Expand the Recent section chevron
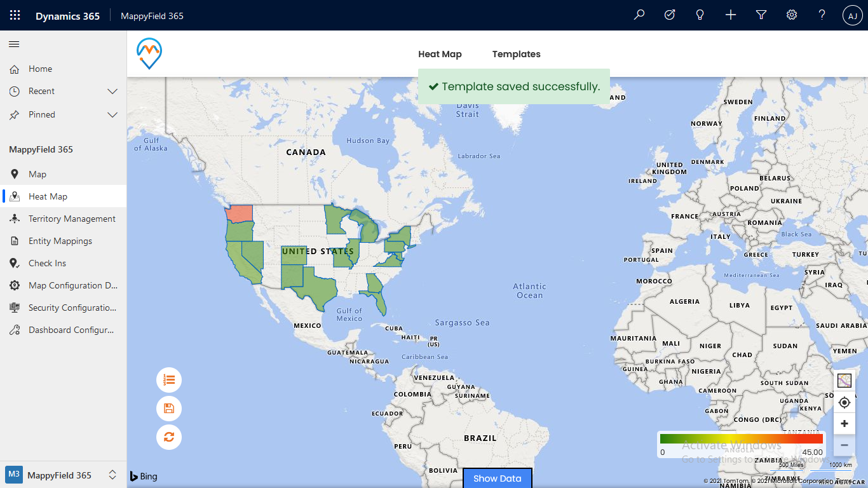Screen dimensions: 868x488 (112, 91)
